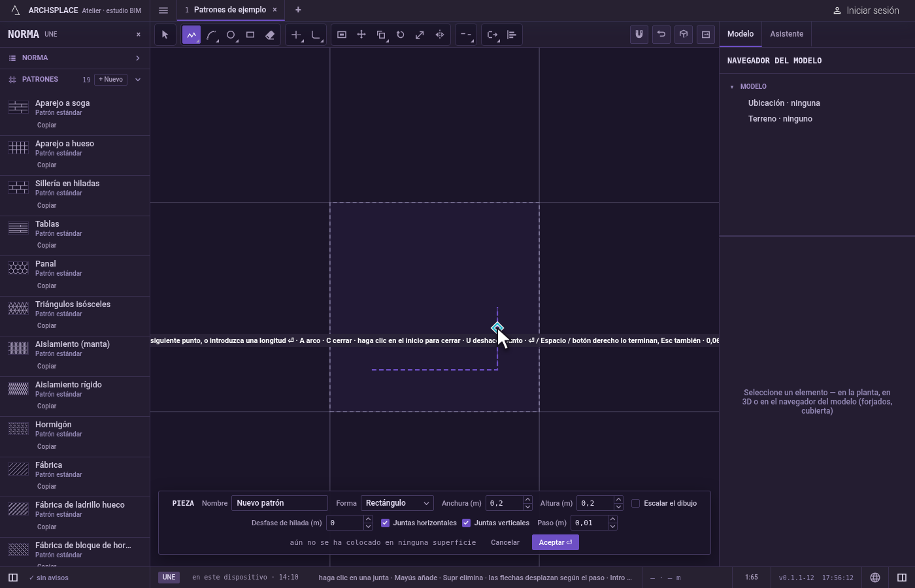This screenshot has width=915, height=588.
Task: Click the undo arrow icon
Action: (x=661, y=35)
